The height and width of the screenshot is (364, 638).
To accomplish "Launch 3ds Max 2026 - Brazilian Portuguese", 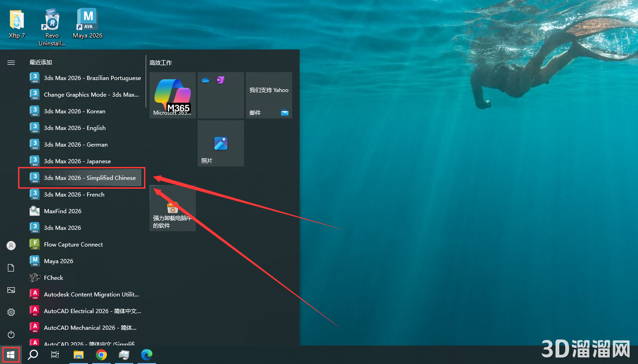I will click(85, 78).
